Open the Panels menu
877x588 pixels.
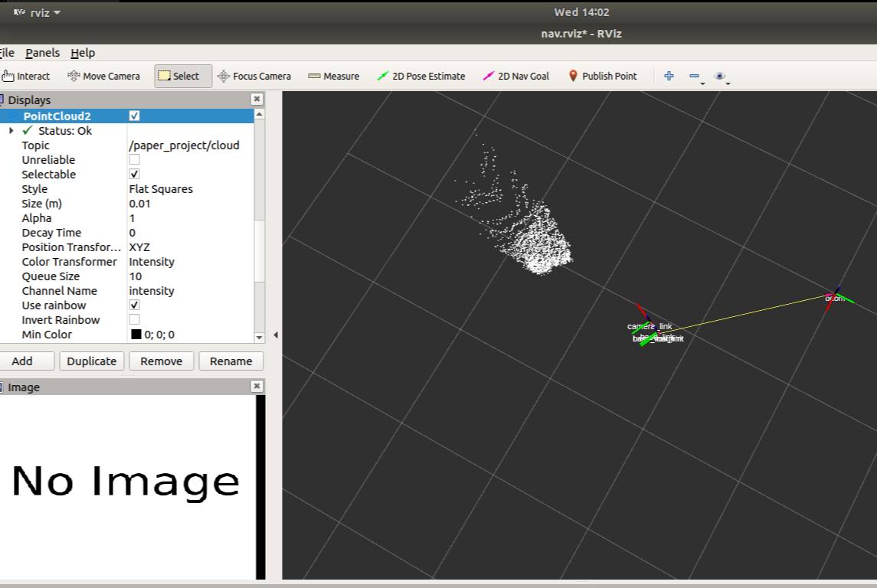pos(42,53)
